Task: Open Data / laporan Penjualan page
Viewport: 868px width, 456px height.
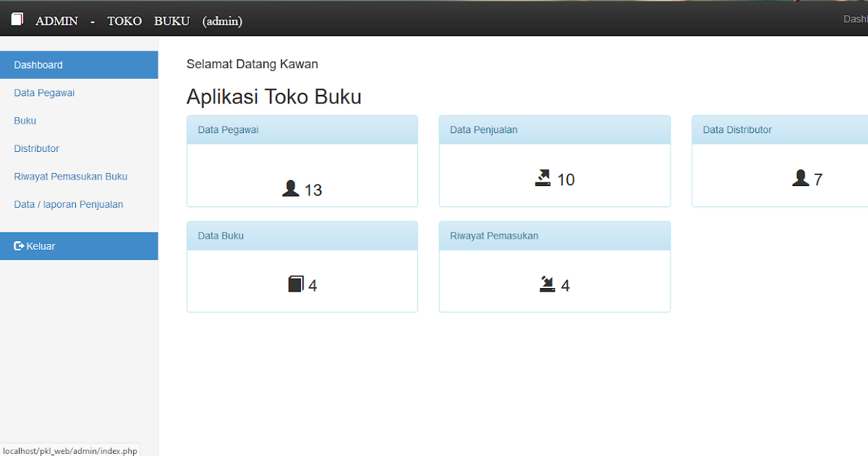Action: click(x=69, y=204)
